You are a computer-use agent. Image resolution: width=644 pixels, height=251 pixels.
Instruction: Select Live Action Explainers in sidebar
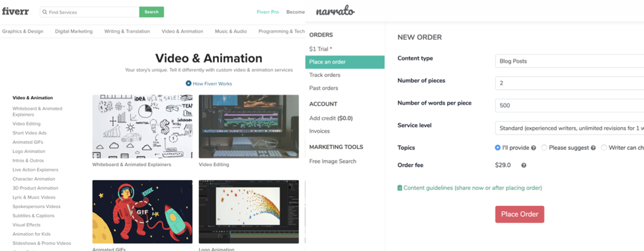[x=35, y=170]
